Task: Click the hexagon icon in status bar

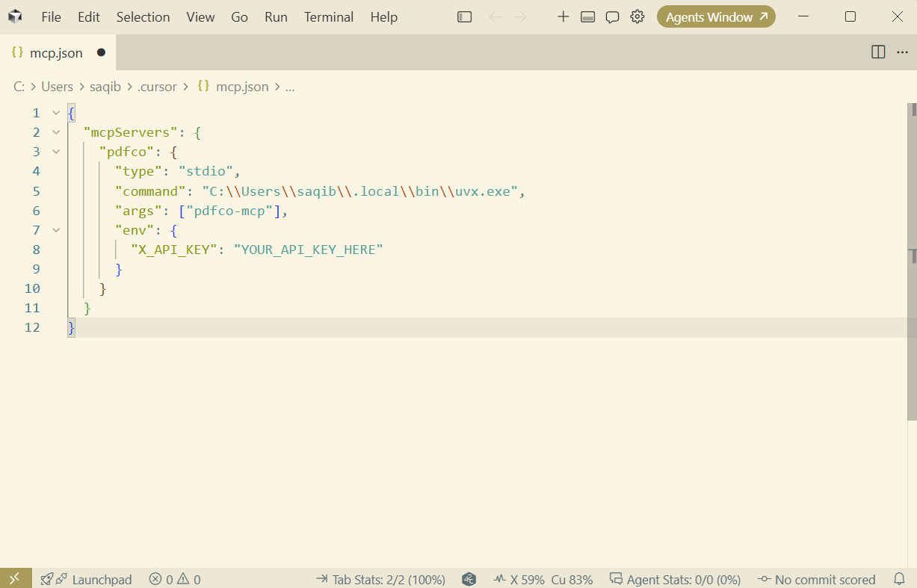Action: click(x=469, y=579)
